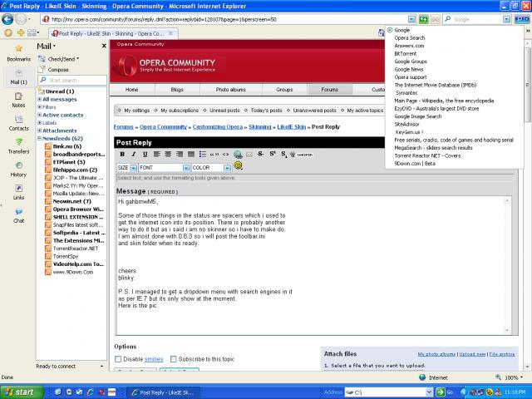The image size is (532, 399).
Task: Click the favorites star icon on toolbar
Action: [8, 32]
